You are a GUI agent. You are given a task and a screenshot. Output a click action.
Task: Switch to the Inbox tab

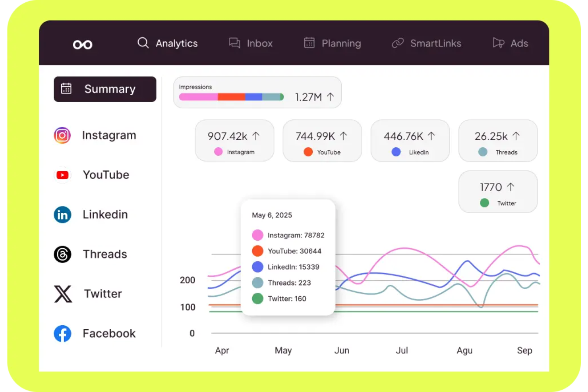tap(260, 43)
